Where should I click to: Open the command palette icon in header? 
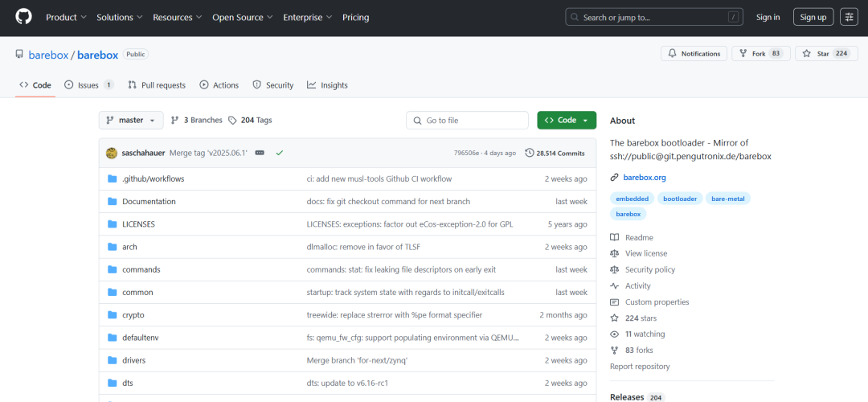(x=849, y=17)
